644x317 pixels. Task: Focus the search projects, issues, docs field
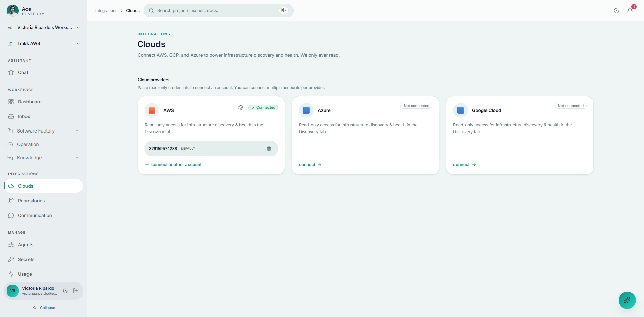pyautogui.click(x=219, y=11)
